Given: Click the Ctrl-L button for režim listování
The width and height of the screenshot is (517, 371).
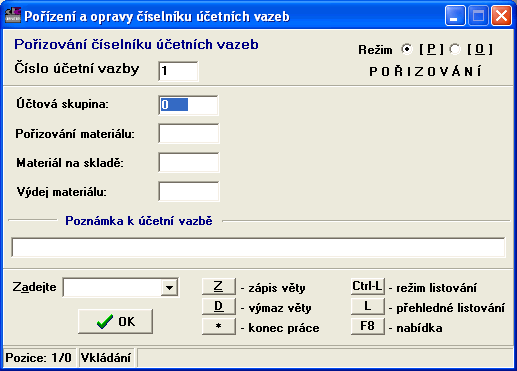Looking at the screenshot, I should point(367,286).
